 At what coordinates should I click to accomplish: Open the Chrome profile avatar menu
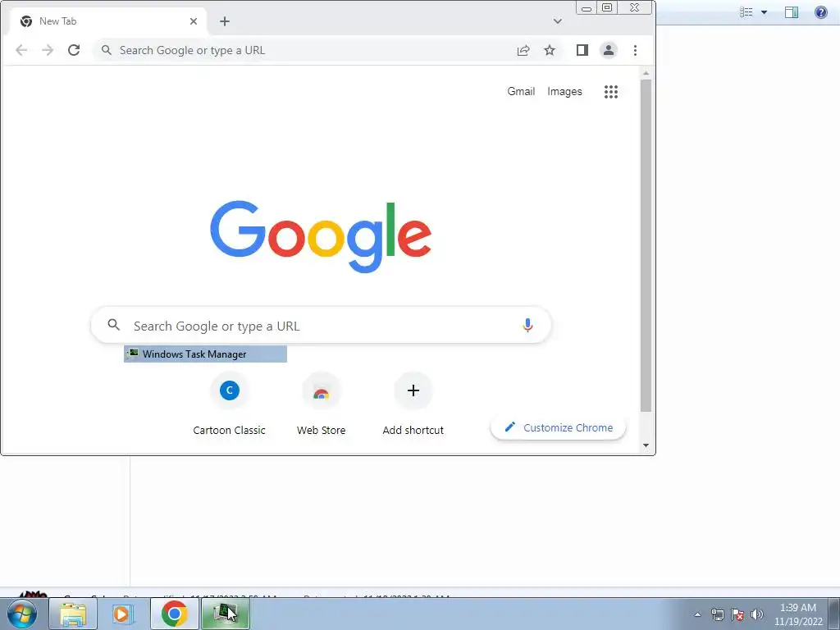click(609, 50)
